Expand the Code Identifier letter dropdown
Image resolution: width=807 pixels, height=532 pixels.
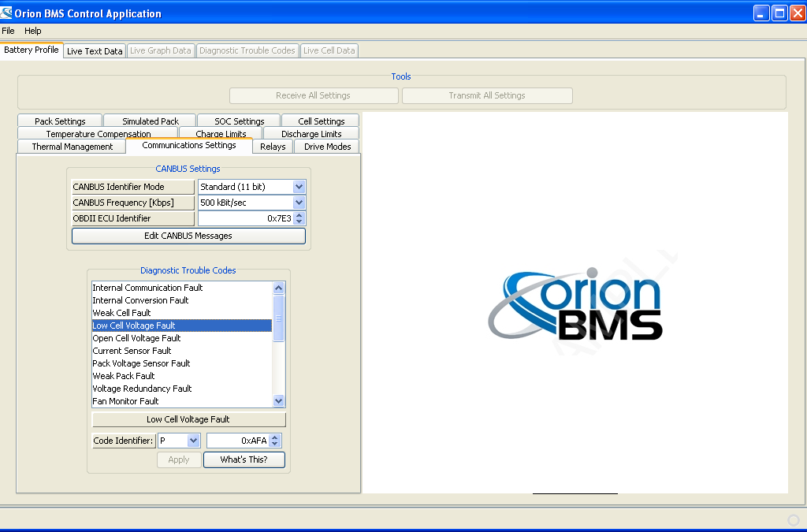click(194, 441)
